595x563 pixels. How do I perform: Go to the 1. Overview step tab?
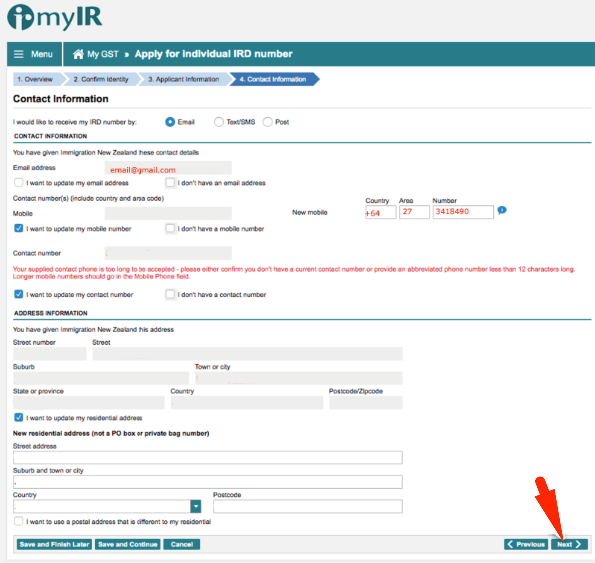tap(35, 79)
